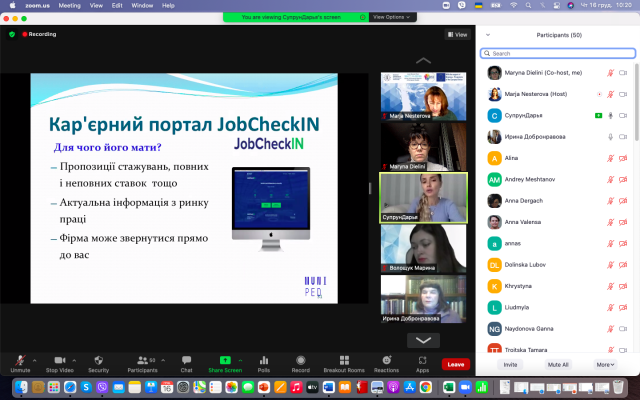The image size is (640, 400).
Task: Open Microsoft Excel from the Dock
Action: pos(449,387)
